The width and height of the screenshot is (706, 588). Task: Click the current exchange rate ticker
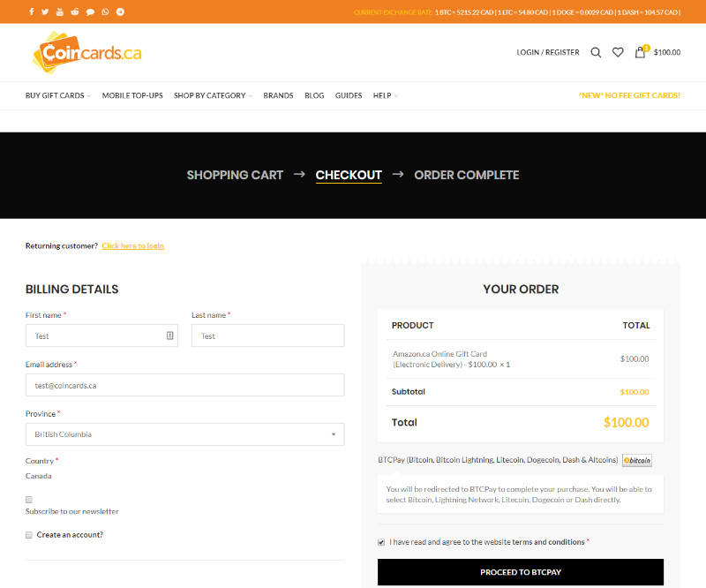click(517, 12)
